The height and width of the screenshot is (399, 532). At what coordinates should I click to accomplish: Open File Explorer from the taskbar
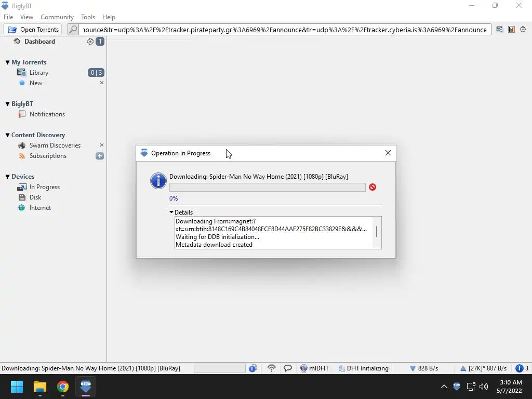39,387
